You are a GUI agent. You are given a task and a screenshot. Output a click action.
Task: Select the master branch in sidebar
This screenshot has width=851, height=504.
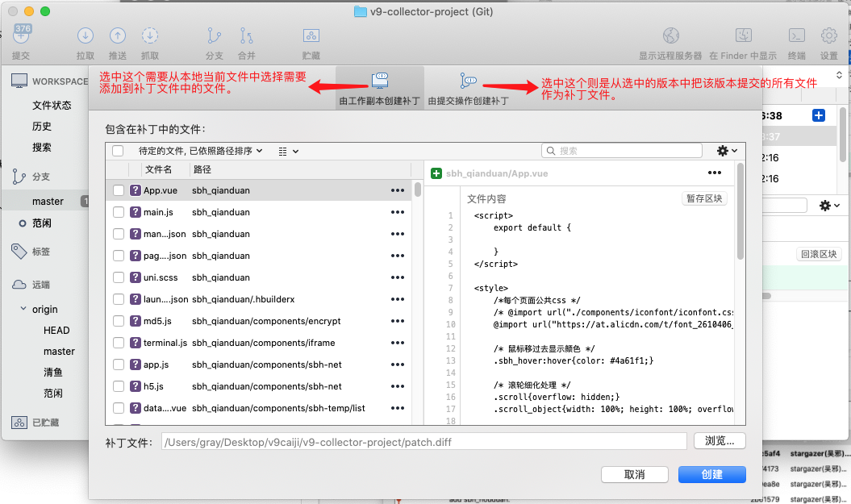[48, 202]
